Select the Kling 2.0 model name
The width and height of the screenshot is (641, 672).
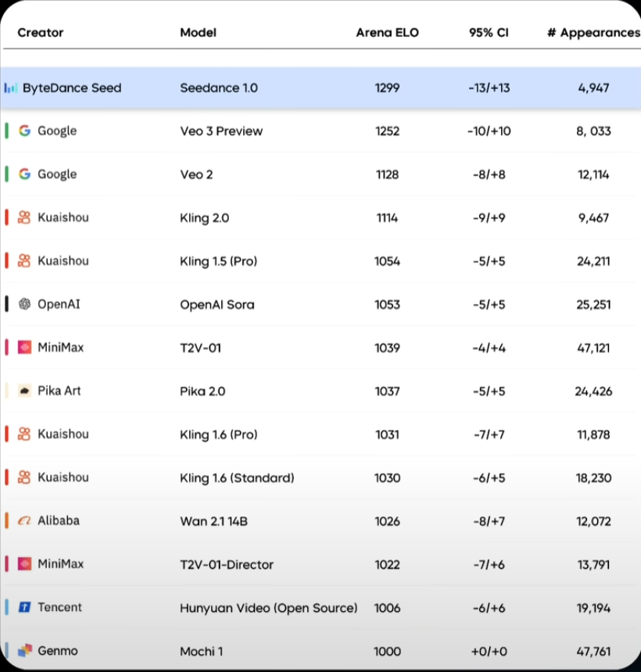point(205,218)
